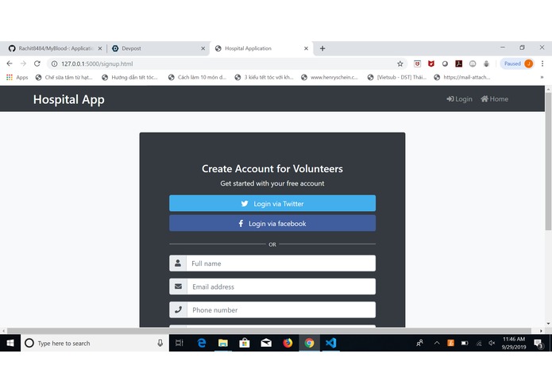Image resolution: width=552 pixels, height=392 pixels.
Task: Switch to Chrome in taskbar
Action: point(310,343)
